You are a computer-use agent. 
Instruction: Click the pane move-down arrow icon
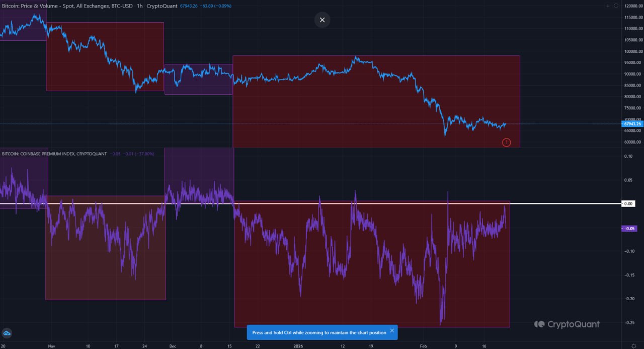[x=608, y=6]
